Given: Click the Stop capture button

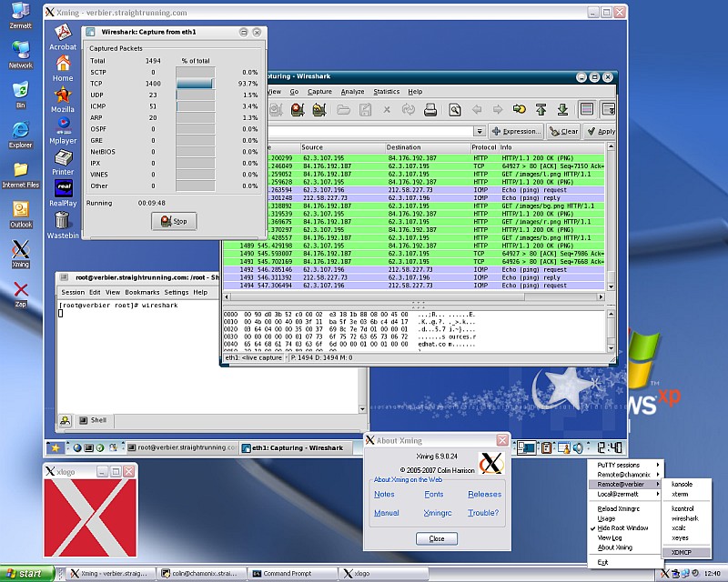Looking at the screenshot, I should point(174,221).
